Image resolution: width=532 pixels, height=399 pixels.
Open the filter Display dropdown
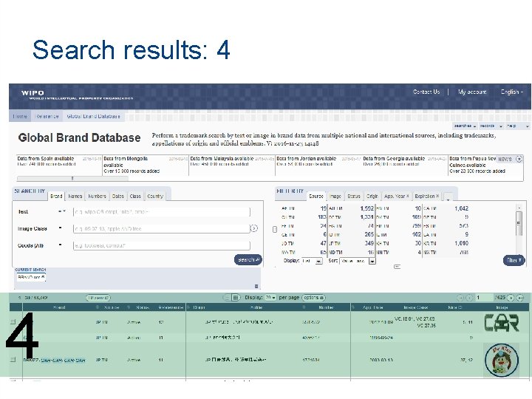click(312, 261)
